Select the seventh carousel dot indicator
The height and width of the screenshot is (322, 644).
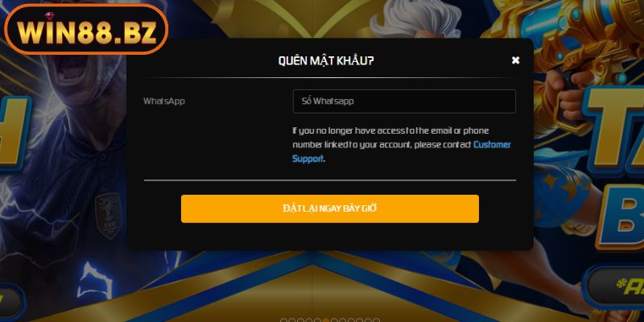pos(334,320)
